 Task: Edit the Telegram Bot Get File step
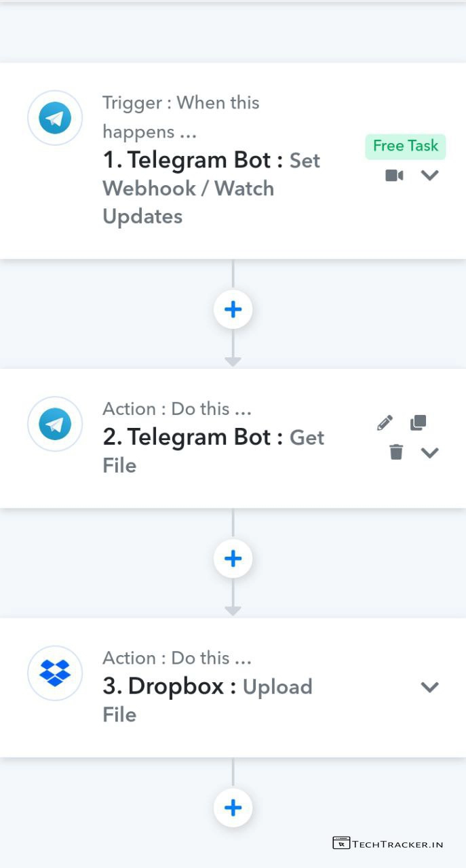point(385,423)
